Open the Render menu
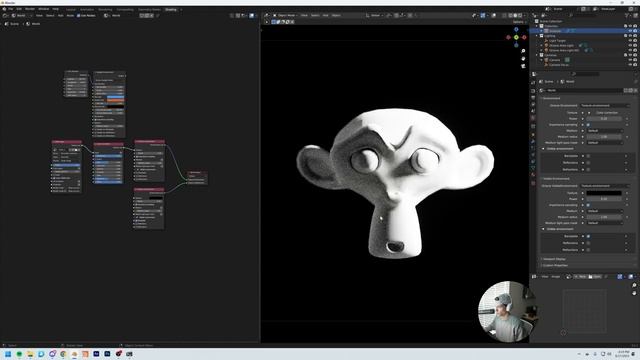The image size is (640, 360). 30,9
